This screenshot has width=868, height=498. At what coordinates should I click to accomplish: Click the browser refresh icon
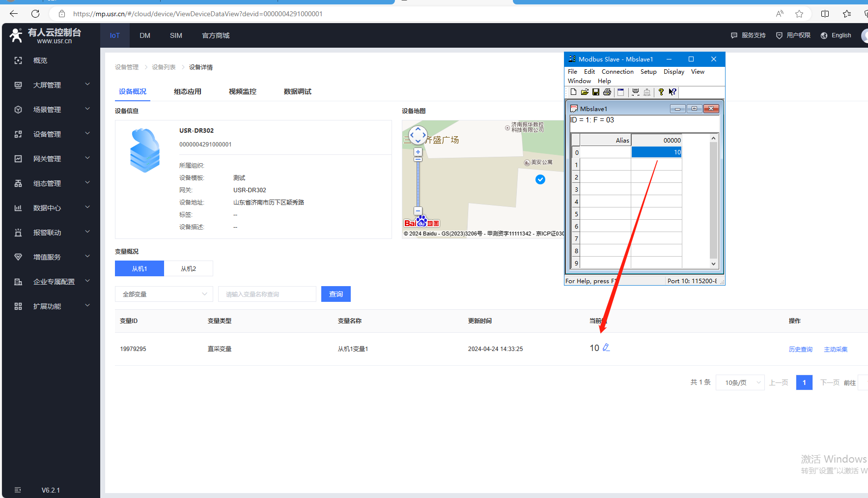point(35,14)
